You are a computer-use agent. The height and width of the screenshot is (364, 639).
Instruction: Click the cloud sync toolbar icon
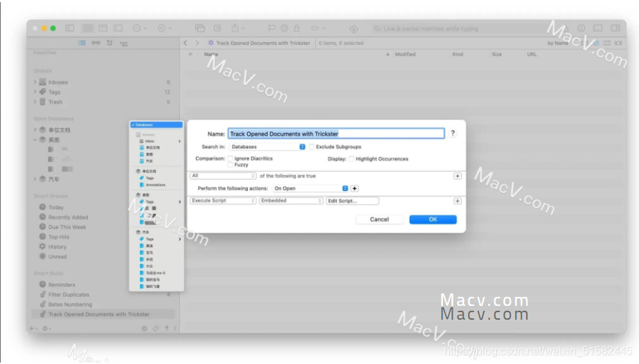pyautogui.click(x=353, y=28)
